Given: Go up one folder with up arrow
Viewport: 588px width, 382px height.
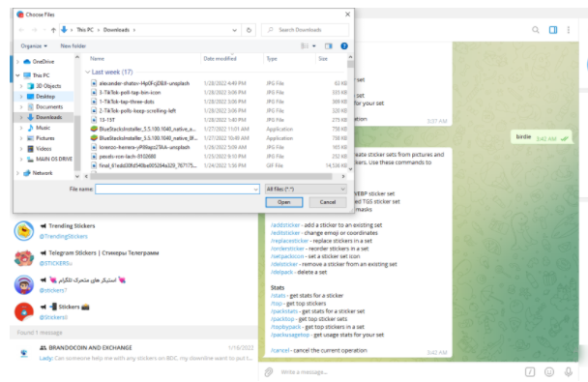Looking at the screenshot, I should [x=53, y=30].
